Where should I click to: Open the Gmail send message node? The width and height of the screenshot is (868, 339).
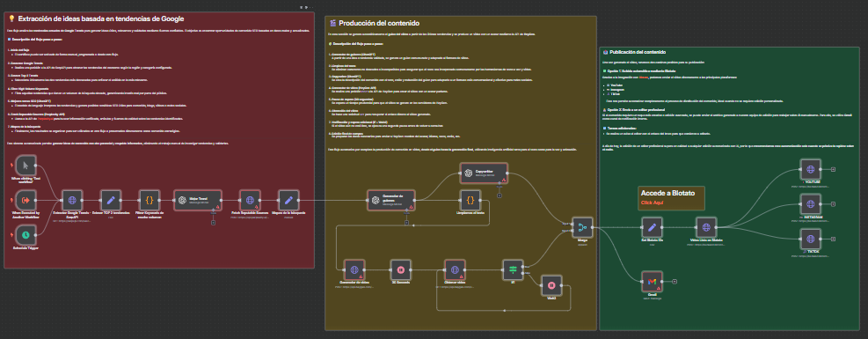[x=653, y=282]
